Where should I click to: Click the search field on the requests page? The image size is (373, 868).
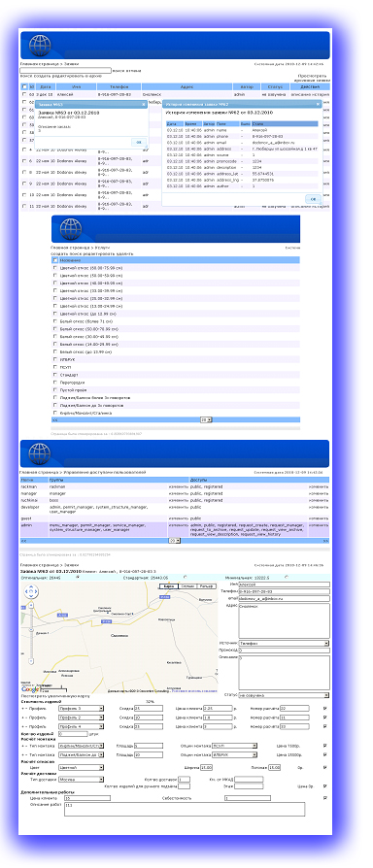(x=65, y=70)
